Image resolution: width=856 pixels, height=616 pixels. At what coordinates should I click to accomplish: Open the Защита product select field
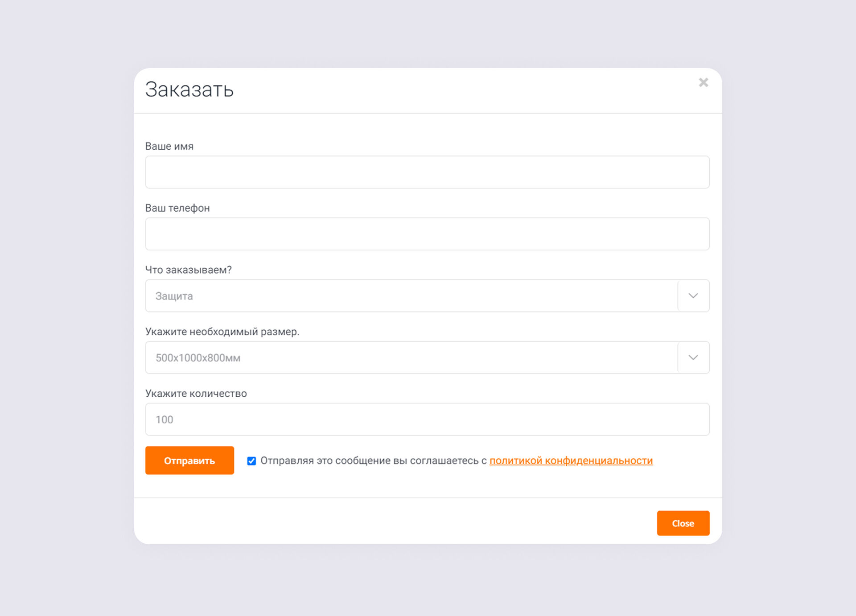pos(410,296)
